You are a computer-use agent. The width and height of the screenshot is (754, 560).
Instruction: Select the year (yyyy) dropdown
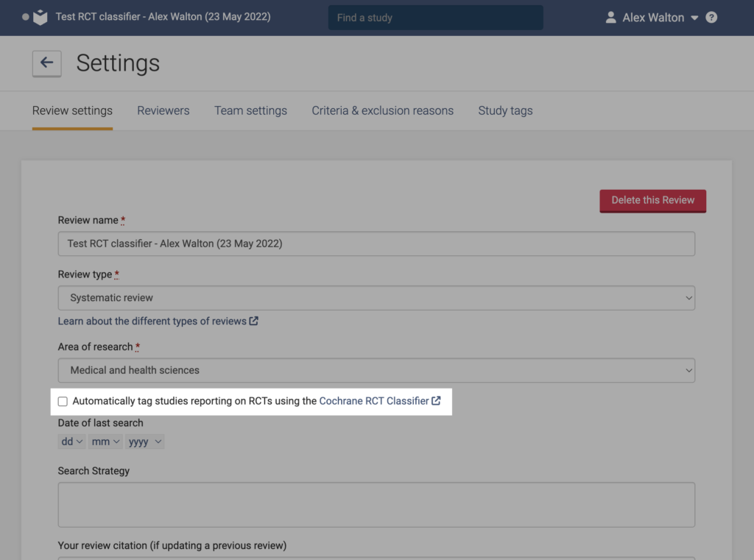(x=145, y=442)
